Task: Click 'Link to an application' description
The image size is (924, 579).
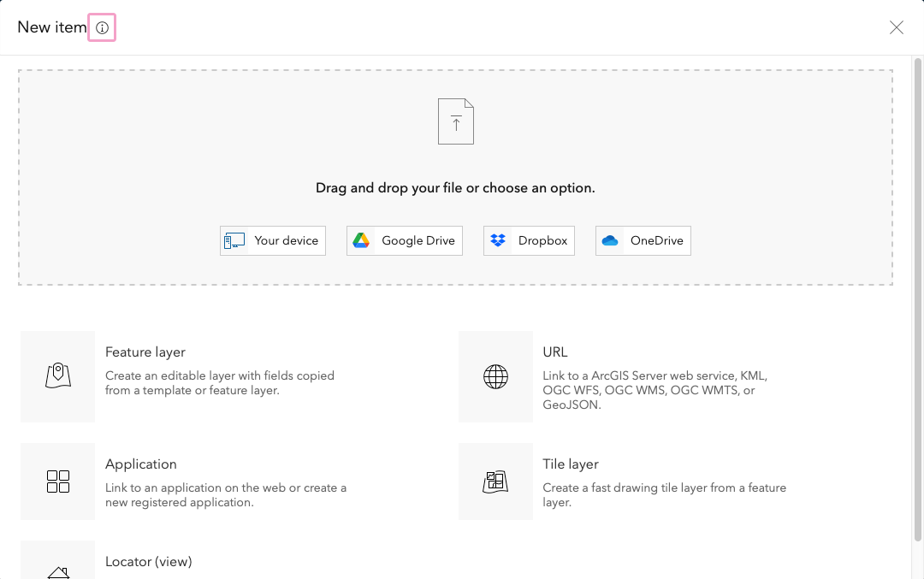Action: [x=226, y=495]
